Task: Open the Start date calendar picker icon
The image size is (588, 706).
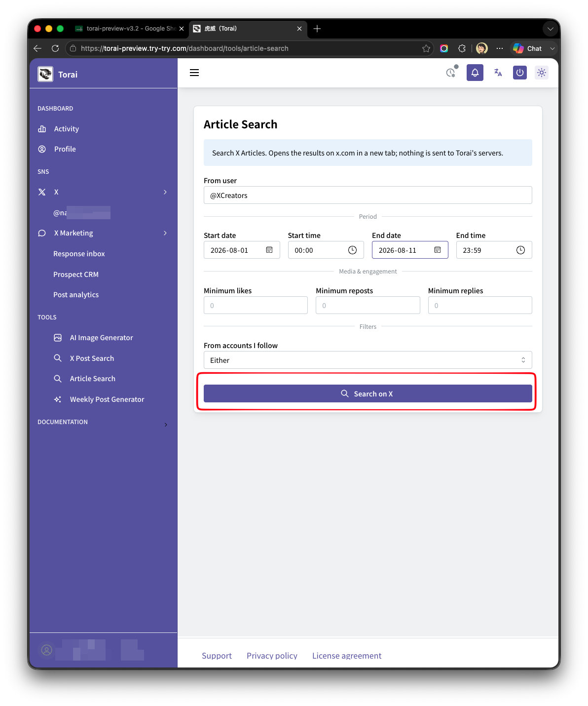Action: click(x=269, y=250)
